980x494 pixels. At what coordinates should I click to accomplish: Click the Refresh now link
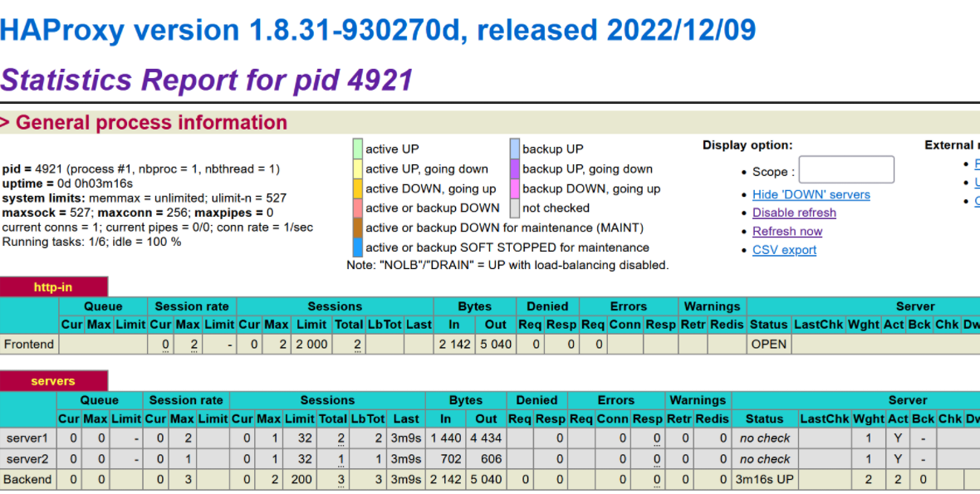pos(786,232)
